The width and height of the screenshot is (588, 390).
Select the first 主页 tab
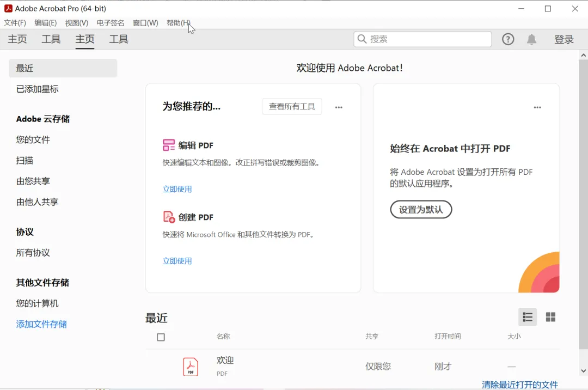[17, 39]
